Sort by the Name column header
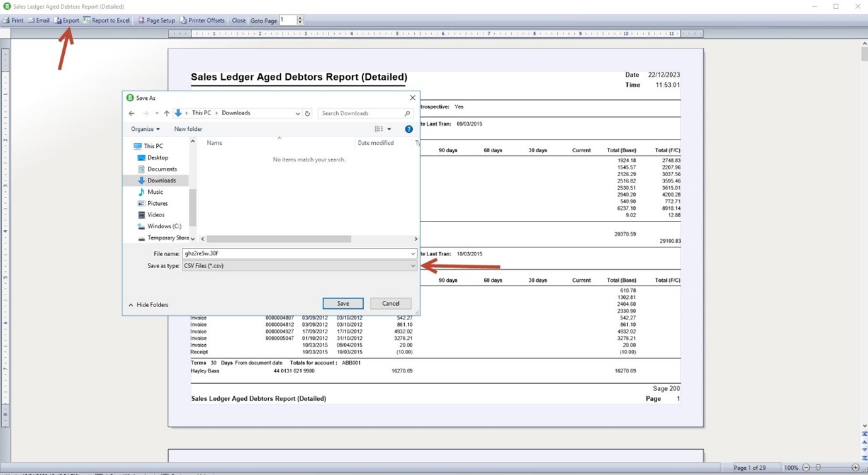The image size is (868, 475). click(215, 143)
